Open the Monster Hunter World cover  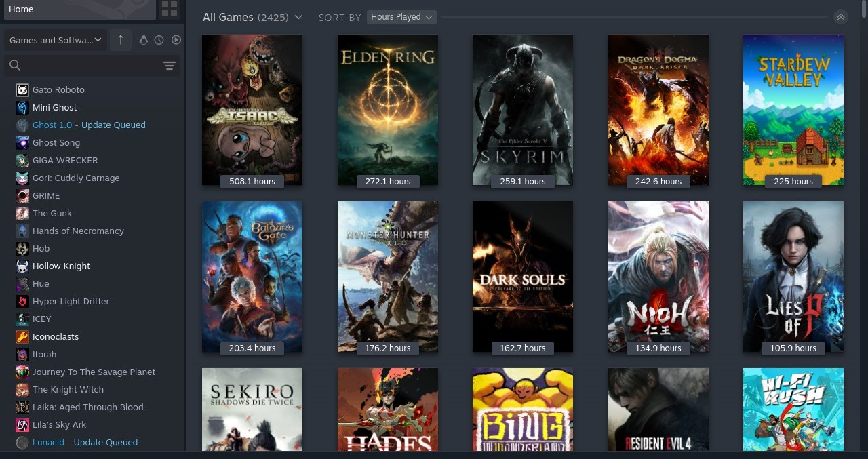click(x=388, y=277)
